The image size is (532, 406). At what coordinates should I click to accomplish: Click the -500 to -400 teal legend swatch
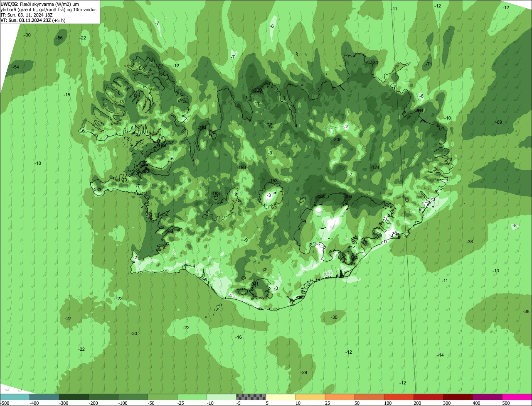click(x=15, y=397)
